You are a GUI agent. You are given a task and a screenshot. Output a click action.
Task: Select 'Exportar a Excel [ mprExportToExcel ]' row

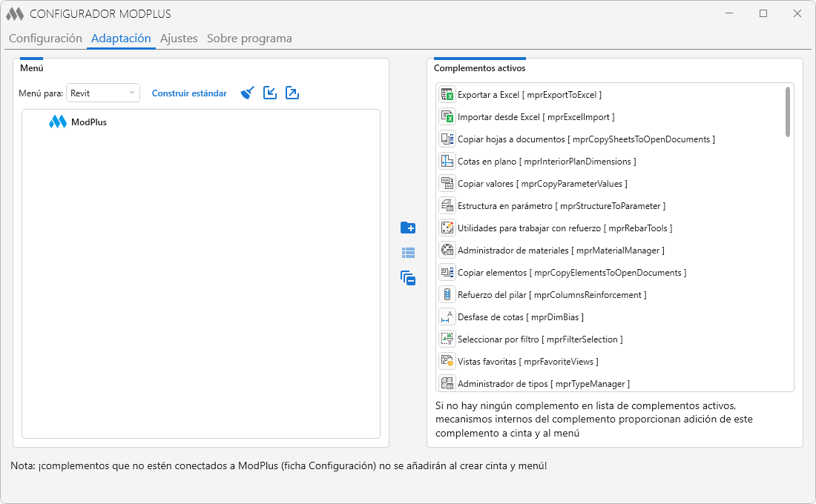(610, 95)
